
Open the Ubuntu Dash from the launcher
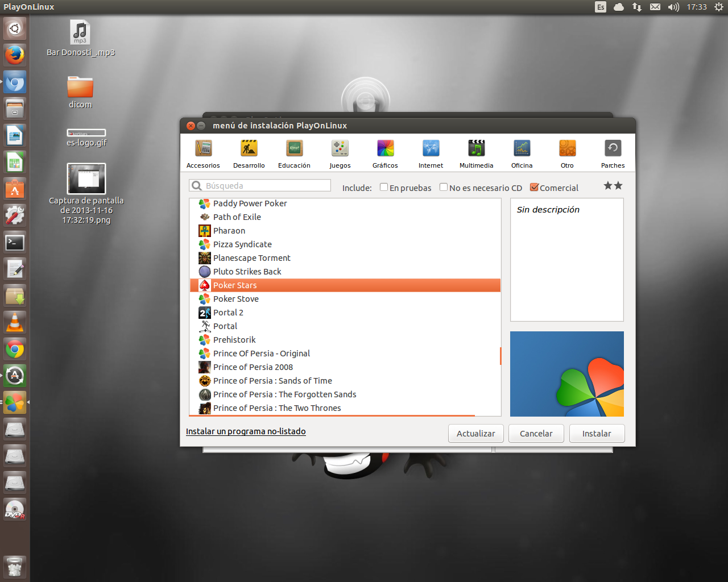pyautogui.click(x=15, y=28)
